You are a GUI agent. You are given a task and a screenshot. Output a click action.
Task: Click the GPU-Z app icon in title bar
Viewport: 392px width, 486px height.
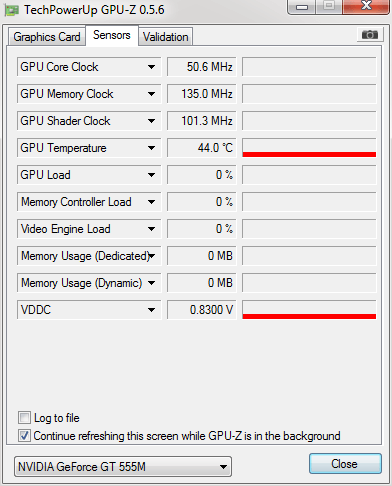(x=12, y=11)
